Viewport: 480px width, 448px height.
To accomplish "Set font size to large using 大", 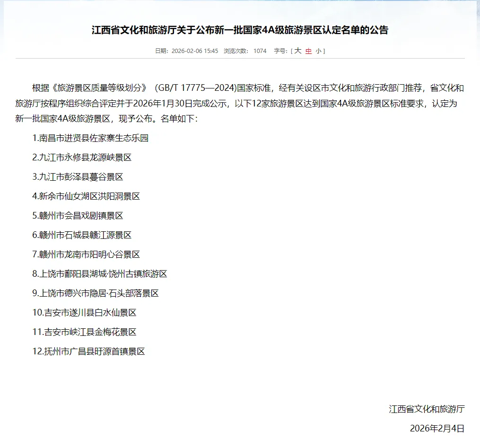I will 297,51.
